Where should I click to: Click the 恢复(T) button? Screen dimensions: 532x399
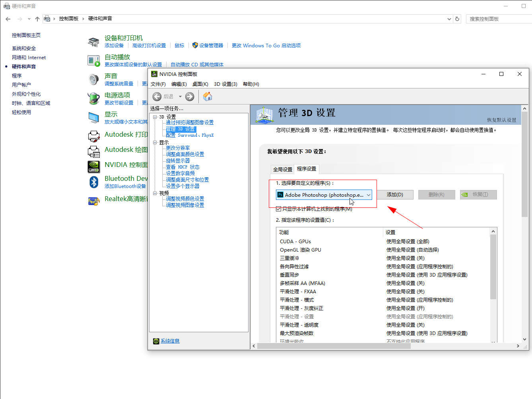[x=478, y=195]
